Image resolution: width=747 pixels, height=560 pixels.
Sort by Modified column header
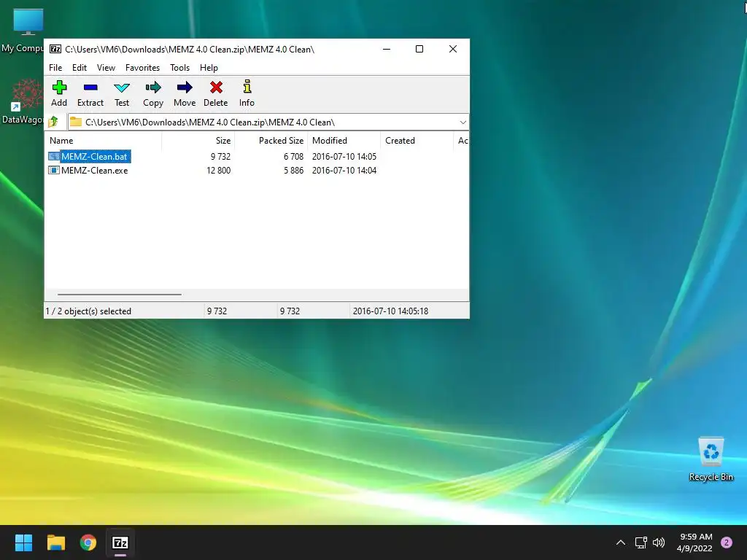[344, 141]
